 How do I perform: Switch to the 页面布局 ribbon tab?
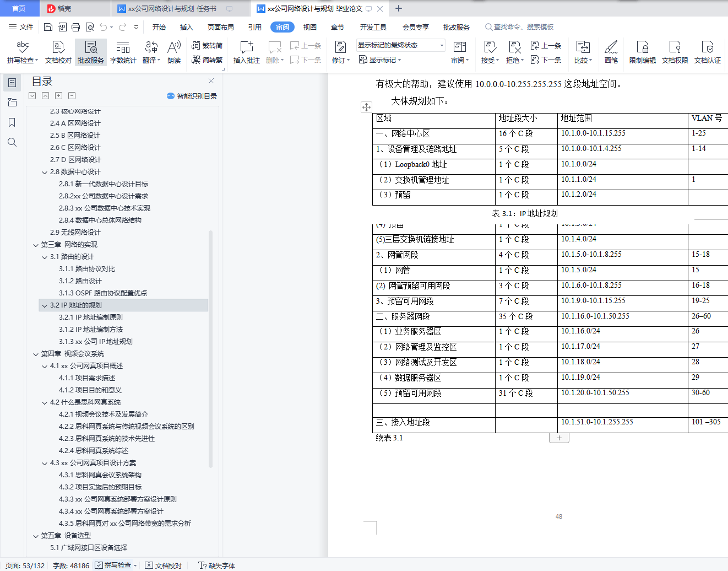click(221, 27)
